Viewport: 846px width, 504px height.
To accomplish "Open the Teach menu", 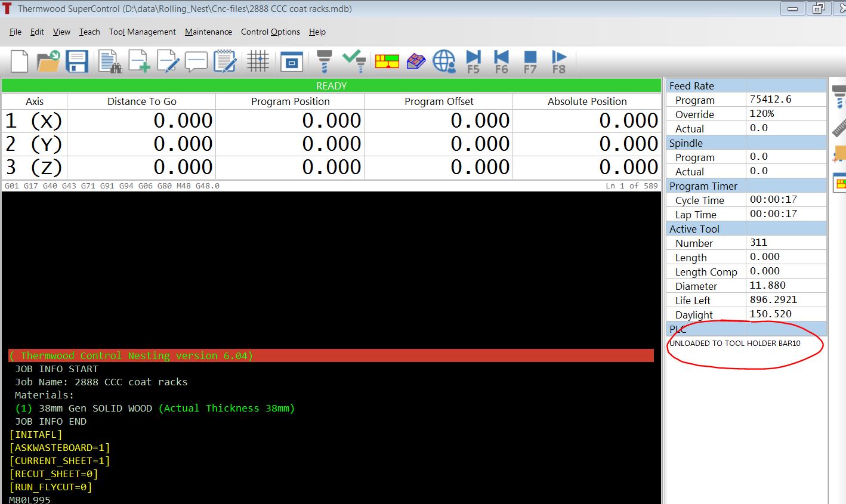I will (x=89, y=32).
